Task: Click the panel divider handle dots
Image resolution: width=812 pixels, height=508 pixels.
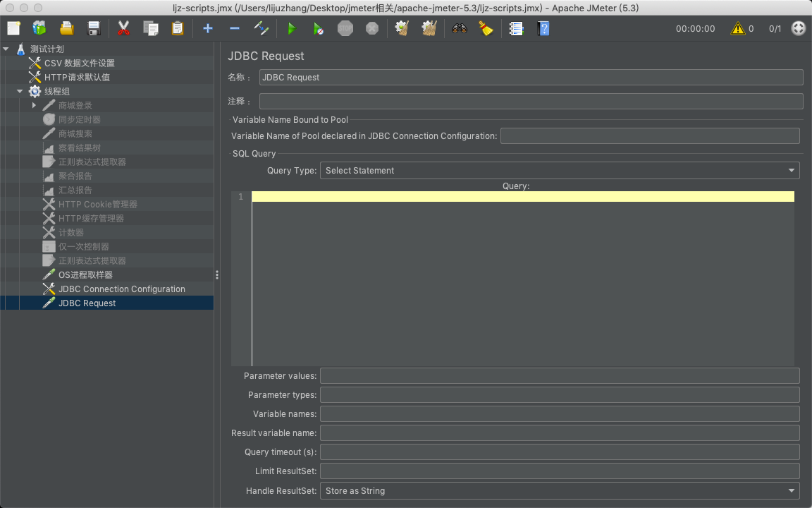Action: [x=217, y=274]
